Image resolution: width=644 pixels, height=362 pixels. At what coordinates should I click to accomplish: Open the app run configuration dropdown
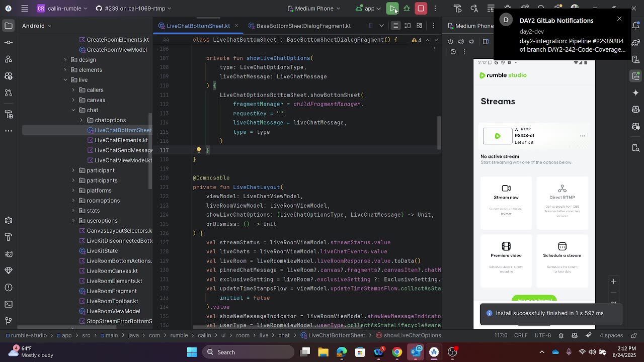pyautogui.click(x=368, y=9)
